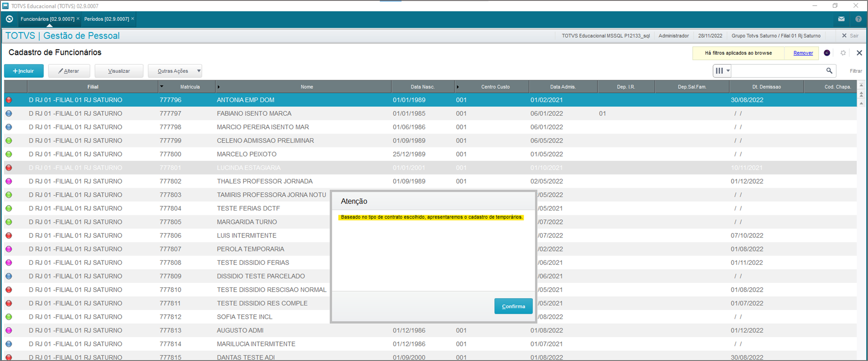Click the red status dot of ANTONIA EMP DOM
Image resolution: width=868 pixels, height=361 pixels.
click(x=9, y=100)
